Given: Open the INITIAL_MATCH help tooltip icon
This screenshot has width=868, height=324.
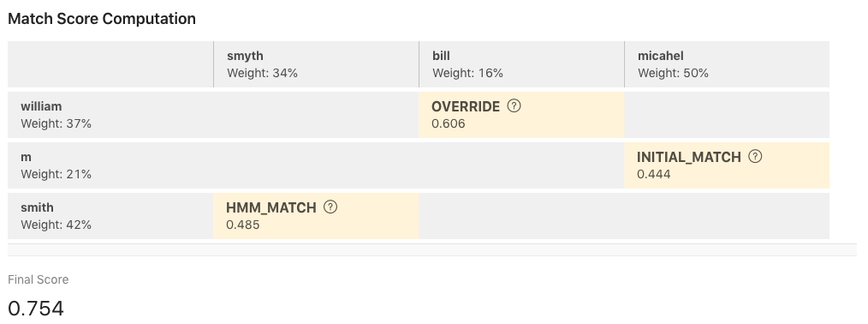Looking at the screenshot, I should coord(755,156).
